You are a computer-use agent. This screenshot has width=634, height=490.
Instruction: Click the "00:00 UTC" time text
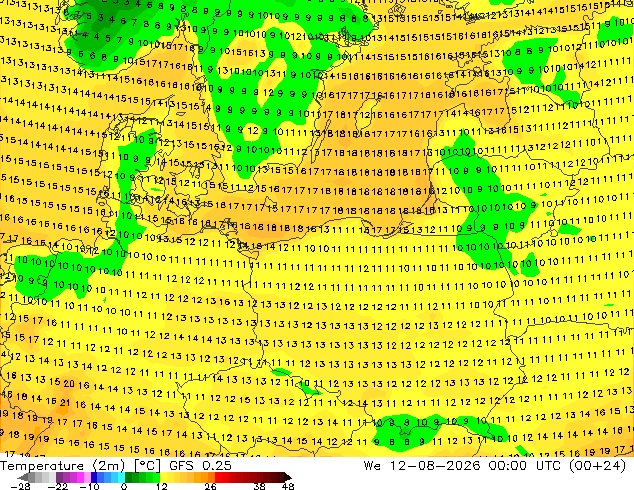tap(524, 466)
